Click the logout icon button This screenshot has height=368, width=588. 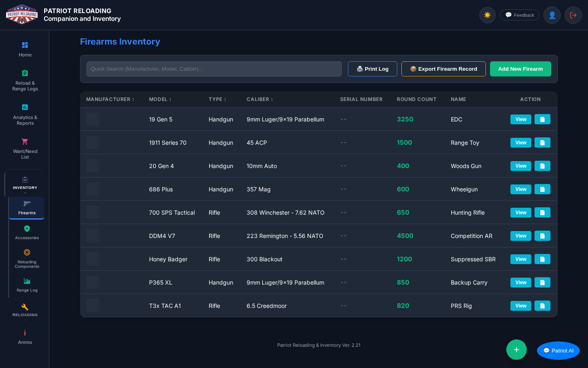[573, 15]
